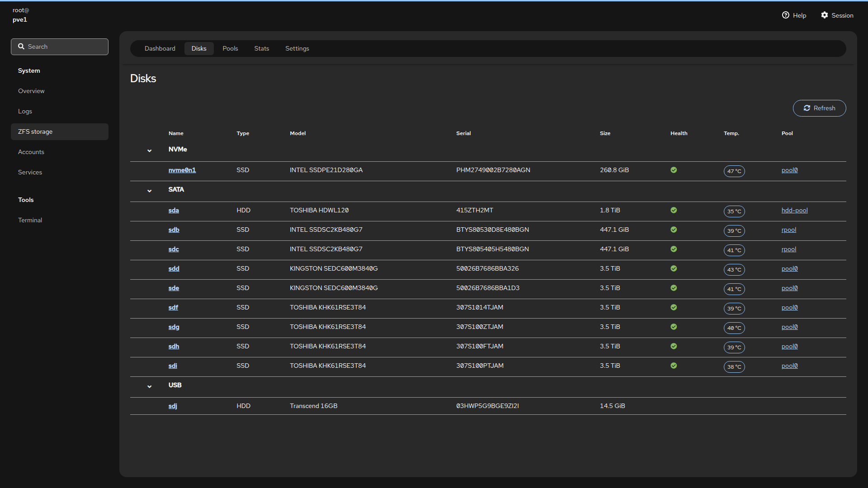Viewport: 868px width, 488px height.
Task: Collapse the USB disk group
Action: (x=149, y=386)
